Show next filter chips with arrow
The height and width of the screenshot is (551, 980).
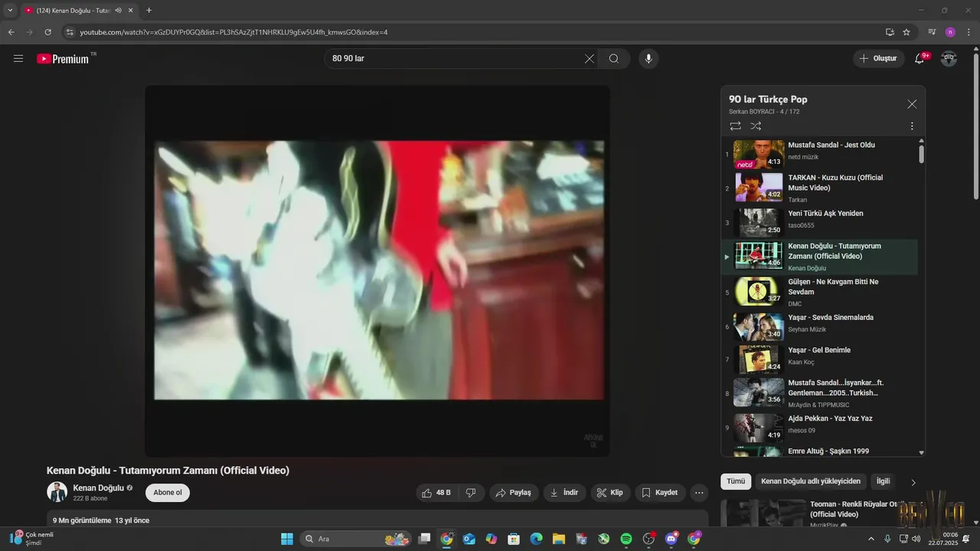click(x=913, y=482)
